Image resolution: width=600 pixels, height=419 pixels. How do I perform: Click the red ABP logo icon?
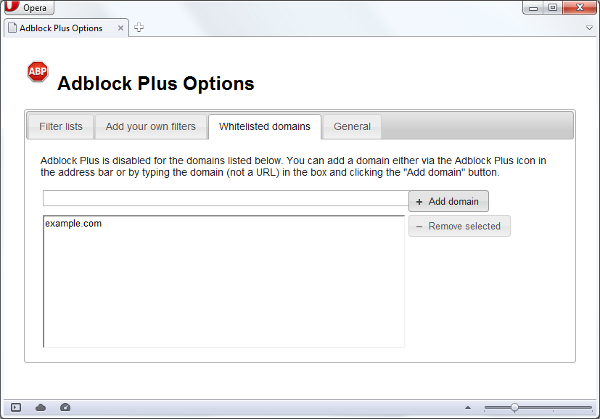pyautogui.click(x=37, y=72)
